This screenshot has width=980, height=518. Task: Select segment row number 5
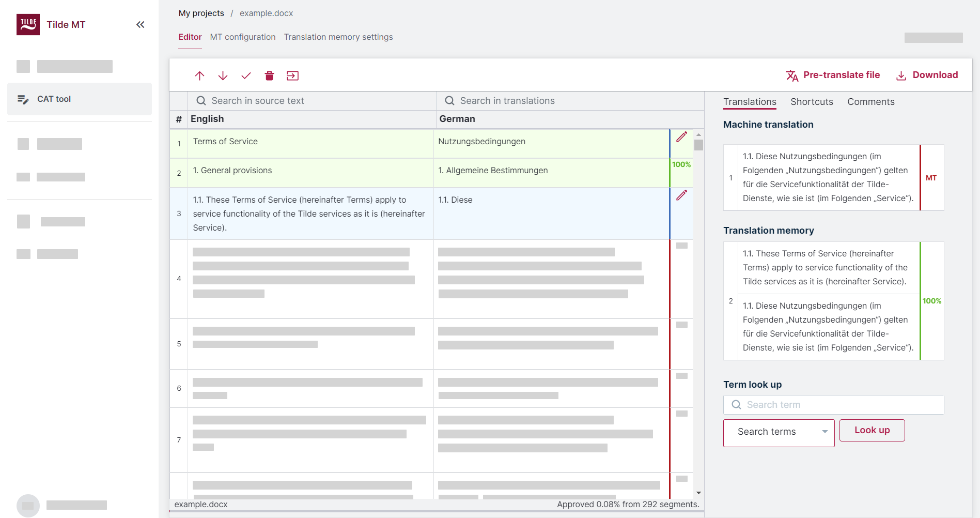click(x=179, y=344)
